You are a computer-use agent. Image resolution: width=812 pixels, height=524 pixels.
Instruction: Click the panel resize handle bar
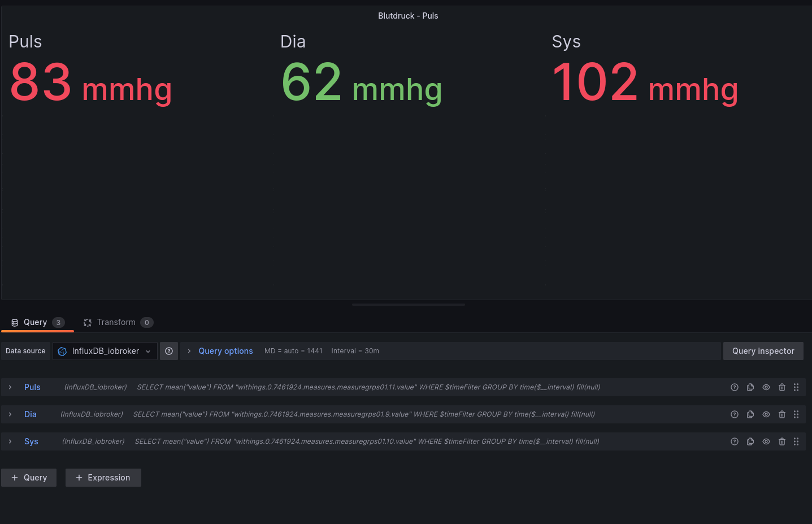point(408,305)
